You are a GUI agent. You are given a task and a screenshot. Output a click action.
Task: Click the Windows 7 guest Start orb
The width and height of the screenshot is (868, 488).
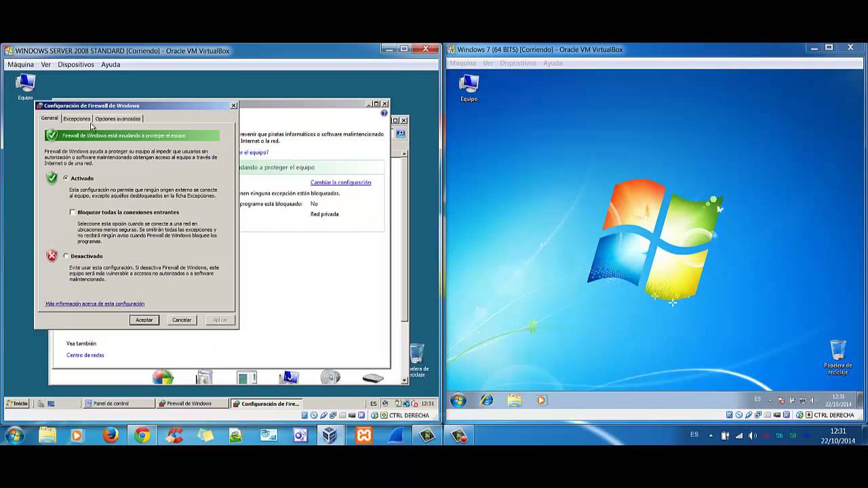[458, 400]
